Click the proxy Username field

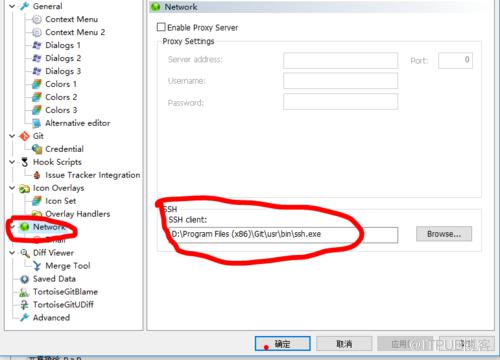pos(340,81)
